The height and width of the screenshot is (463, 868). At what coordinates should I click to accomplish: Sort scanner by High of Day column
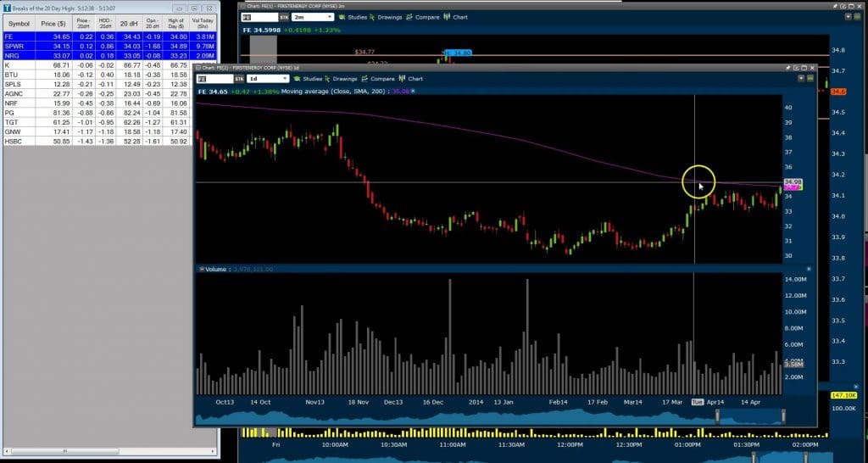point(176,24)
